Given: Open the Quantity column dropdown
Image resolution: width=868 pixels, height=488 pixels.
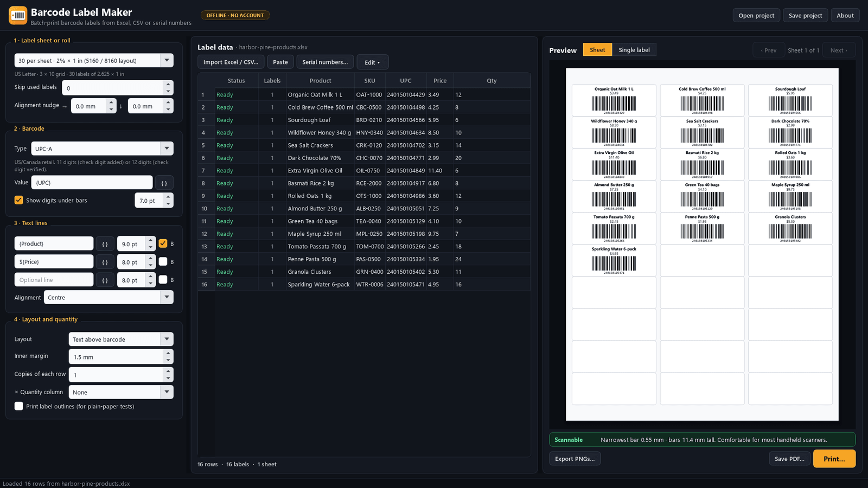Looking at the screenshot, I should click(x=121, y=392).
